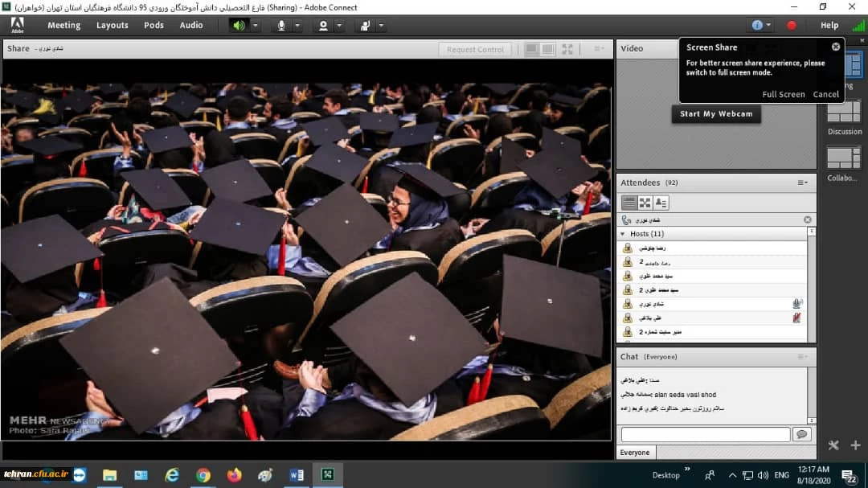Image resolution: width=868 pixels, height=488 pixels.
Task: Toggle the microphone button in toolbar
Action: click(x=281, y=25)
